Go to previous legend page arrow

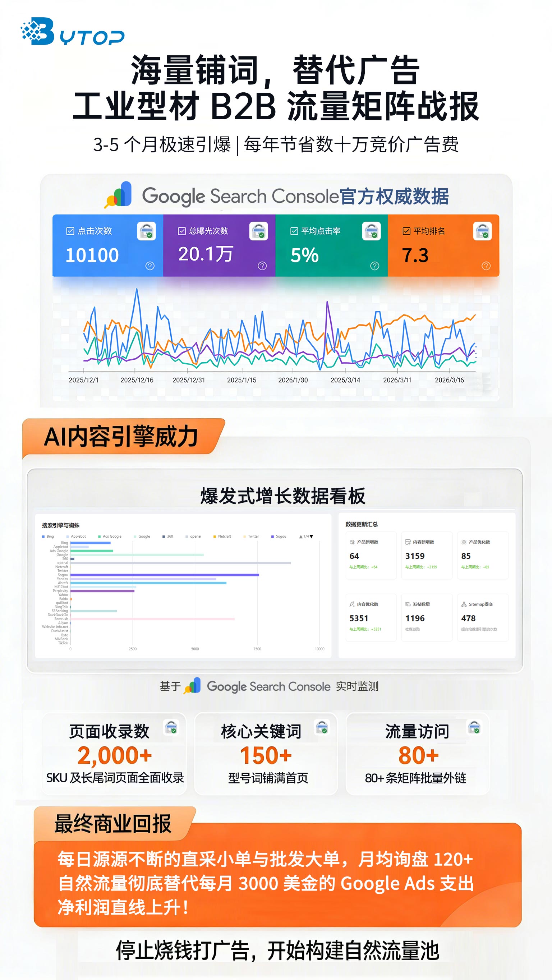click(x=301, y=537)
